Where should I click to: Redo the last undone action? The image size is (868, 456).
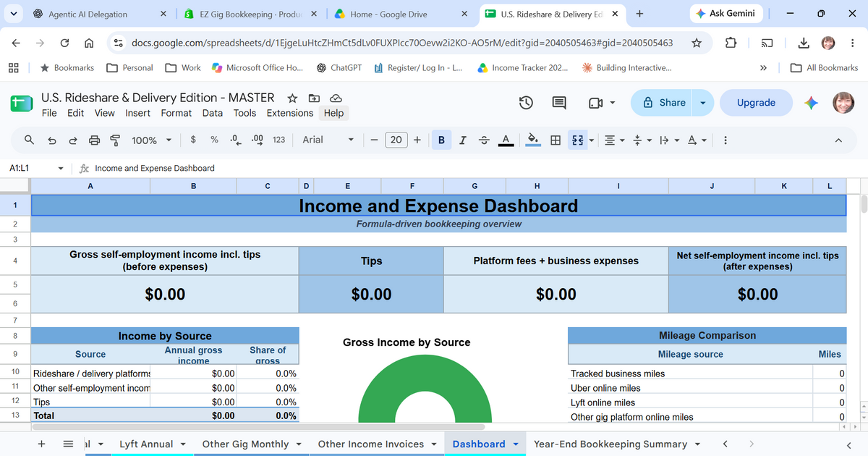(73, 140)
